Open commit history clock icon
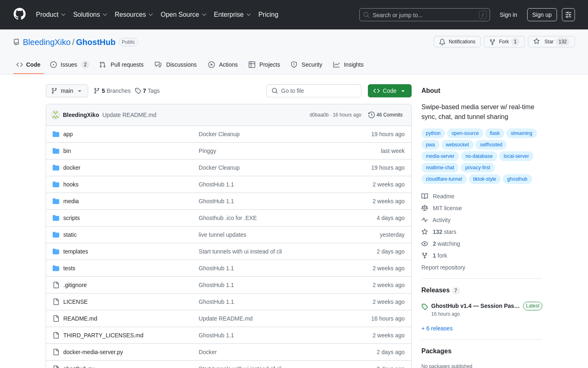Screen dimensions: 588x368 (372, 115)
